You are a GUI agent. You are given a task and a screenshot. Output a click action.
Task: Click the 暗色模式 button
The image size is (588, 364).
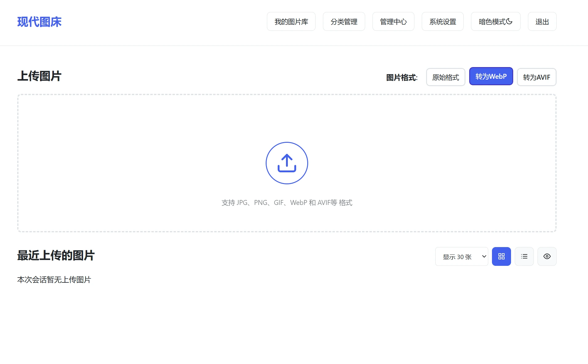coord(495,21)
